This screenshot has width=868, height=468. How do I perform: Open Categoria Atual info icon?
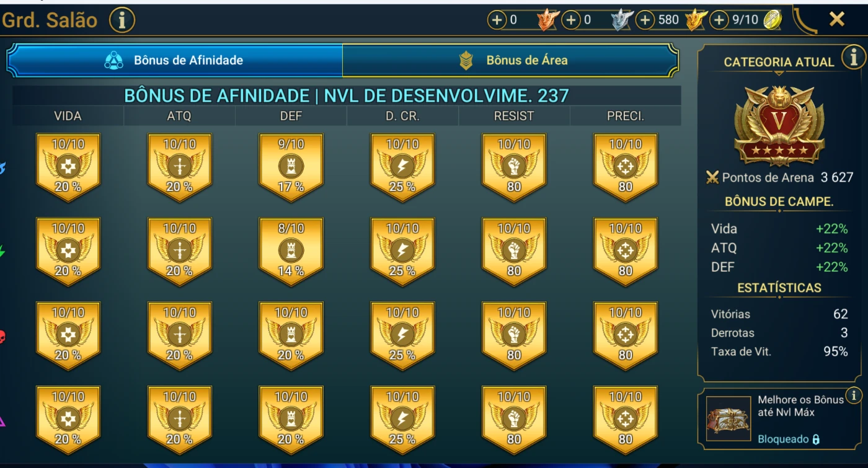click(854, 58)
